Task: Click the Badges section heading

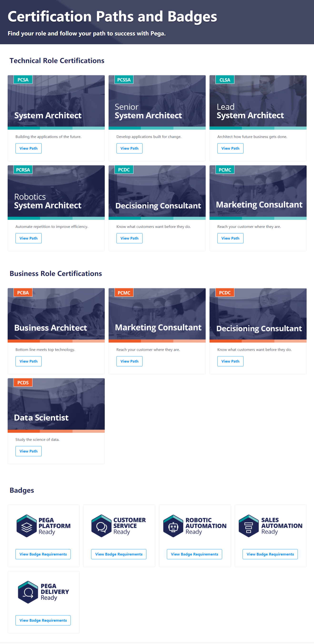Action: point(22,490)
